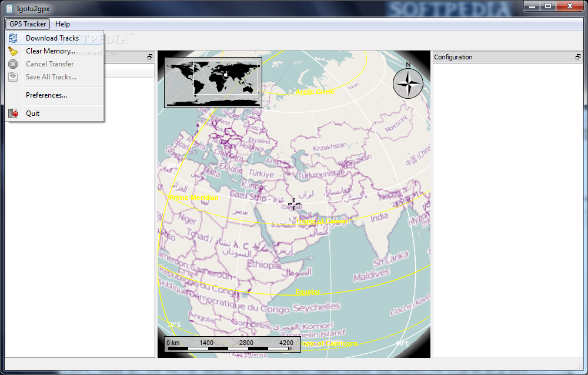Screen dimensions: 588x375
Task: Undock the left tracks panel float button
Action: 150,57
